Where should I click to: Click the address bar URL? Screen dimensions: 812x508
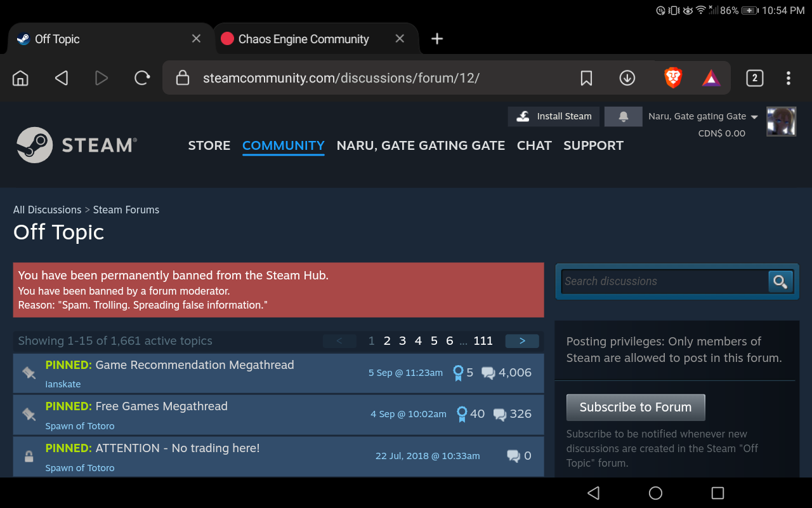pos(341,78)
